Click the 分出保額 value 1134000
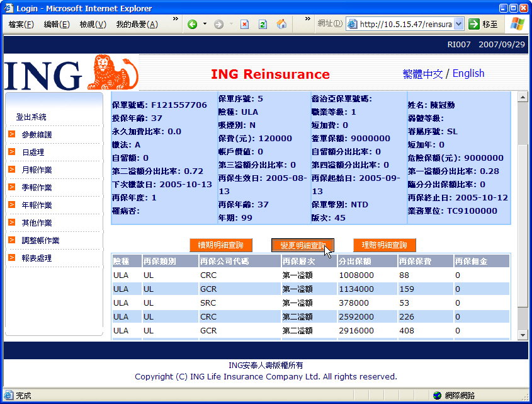 pos(356,289)
